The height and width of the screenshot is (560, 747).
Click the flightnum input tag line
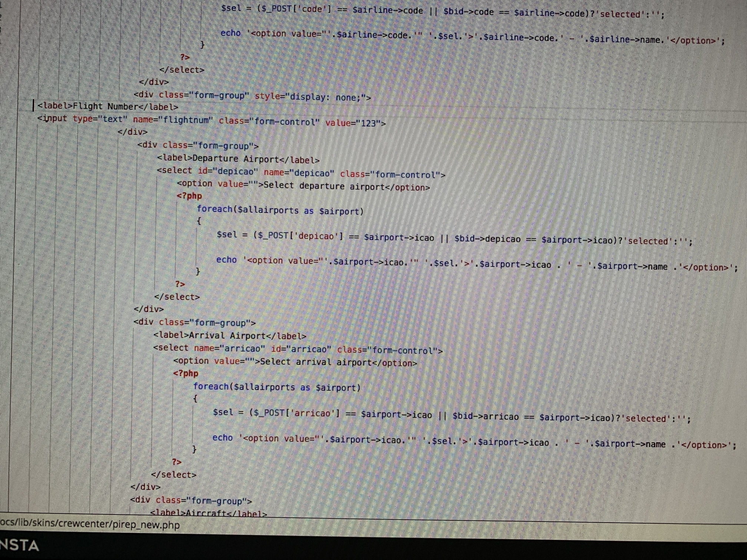tap(212, 121)
